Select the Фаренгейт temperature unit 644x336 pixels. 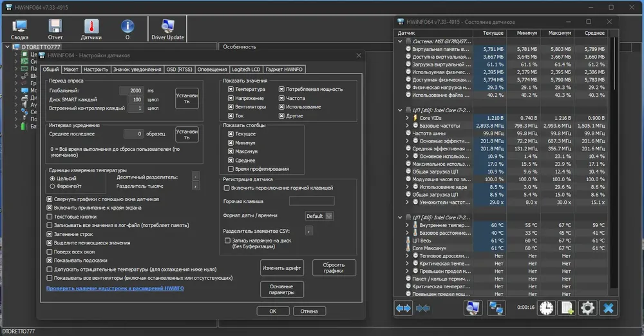52,186
